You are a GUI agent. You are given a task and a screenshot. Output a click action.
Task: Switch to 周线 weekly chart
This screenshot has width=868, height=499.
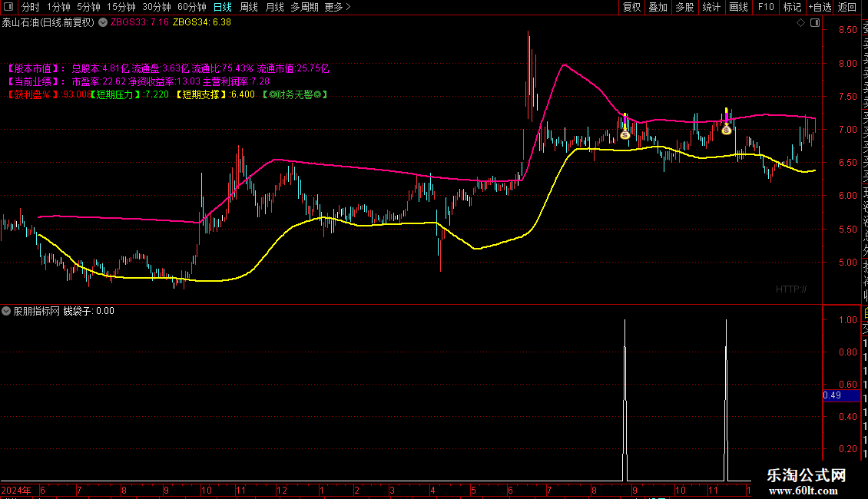click(249, 7)
